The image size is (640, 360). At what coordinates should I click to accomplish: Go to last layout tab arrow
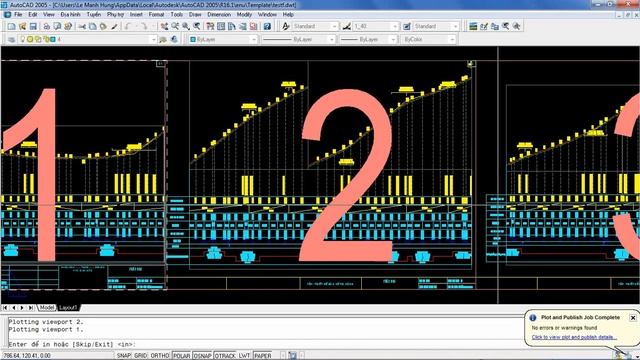[31, 307]
